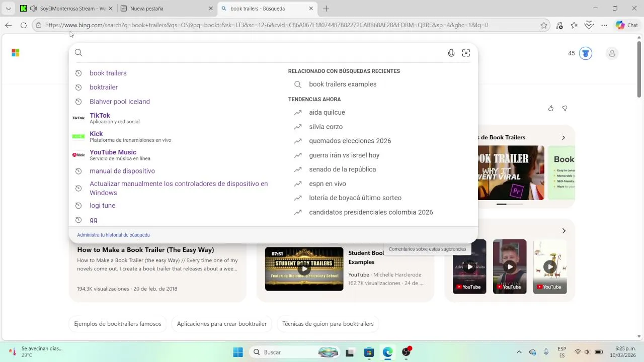Select 'manual de dispositivo' suggestion
The image size is (644, 362).
[122, 171]
